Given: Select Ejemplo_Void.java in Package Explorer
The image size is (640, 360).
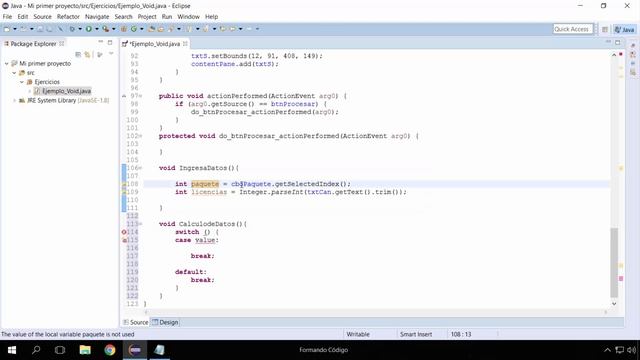Looking at the screenshot, I should click(66, 91).
